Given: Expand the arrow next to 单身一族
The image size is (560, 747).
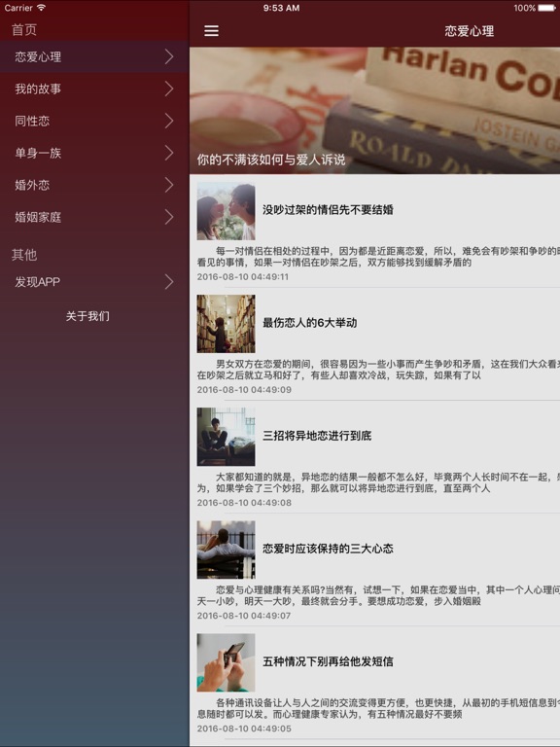Looking at the screenshot, I should tap(169, 153).
